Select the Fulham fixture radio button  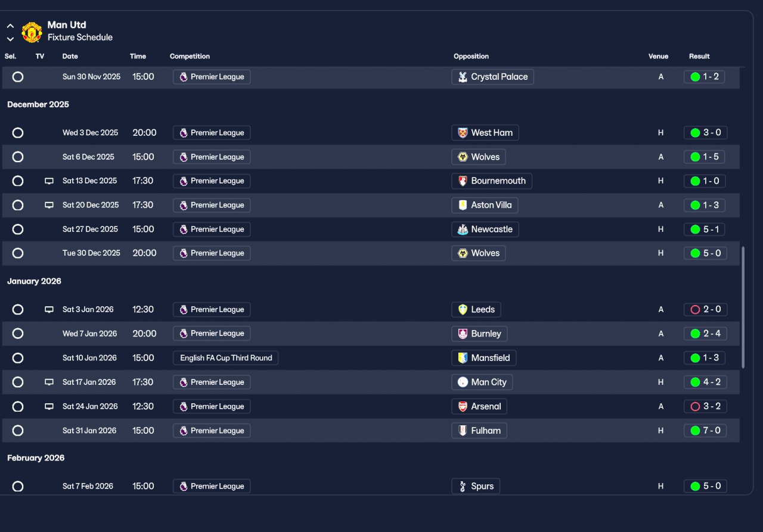pos(18,431)
